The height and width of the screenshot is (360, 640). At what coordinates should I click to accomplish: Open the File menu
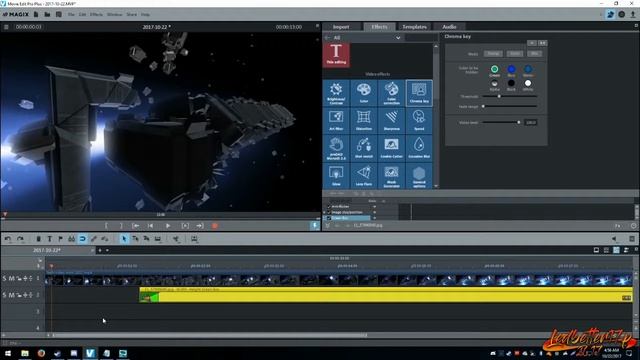71,14
